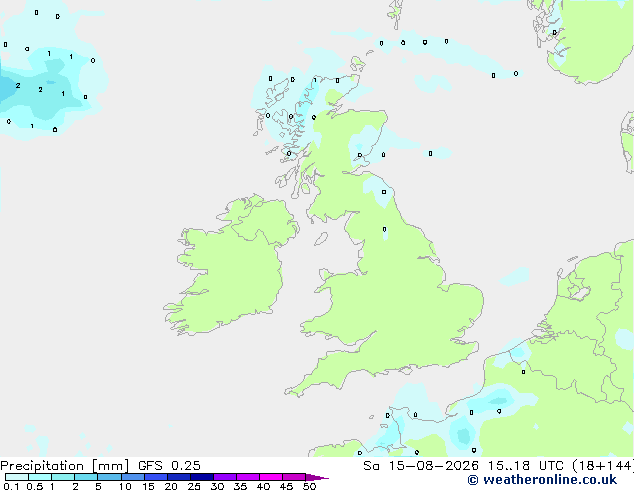The image size is (634, 490).
Task: Click the 15..18 UTC time range label
Action: (526, 466)
